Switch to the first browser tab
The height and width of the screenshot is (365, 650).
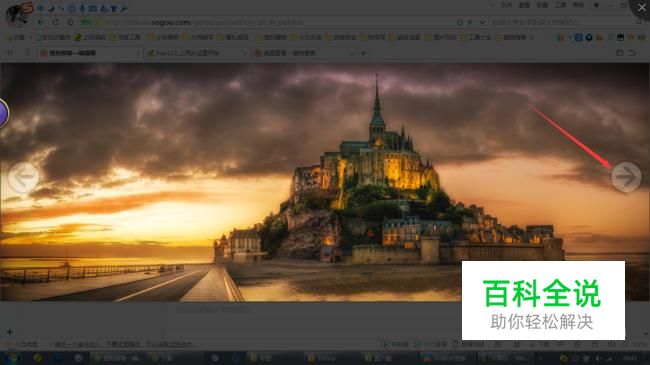pyautogui.click(x=89, y=53)
